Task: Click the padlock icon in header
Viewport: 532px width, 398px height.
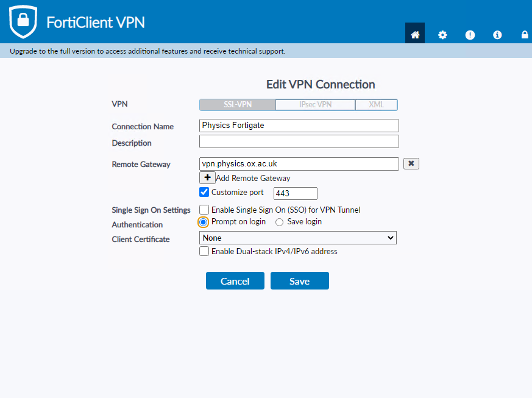Action: click(524, 35)
